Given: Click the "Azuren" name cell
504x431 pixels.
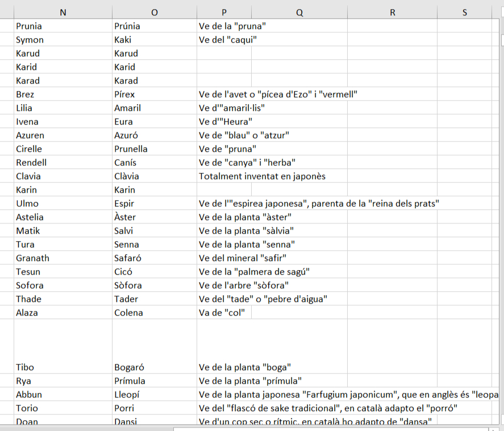Looking at the screenshot, I should point(63,135).
